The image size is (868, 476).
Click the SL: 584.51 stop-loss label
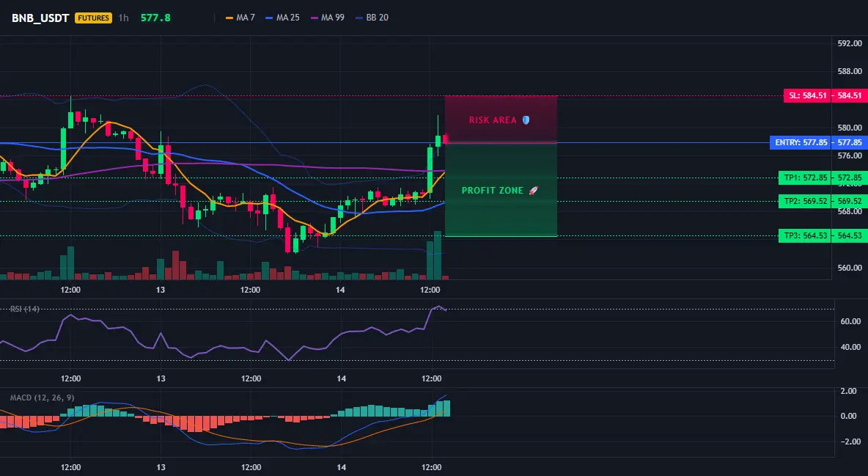808,95
